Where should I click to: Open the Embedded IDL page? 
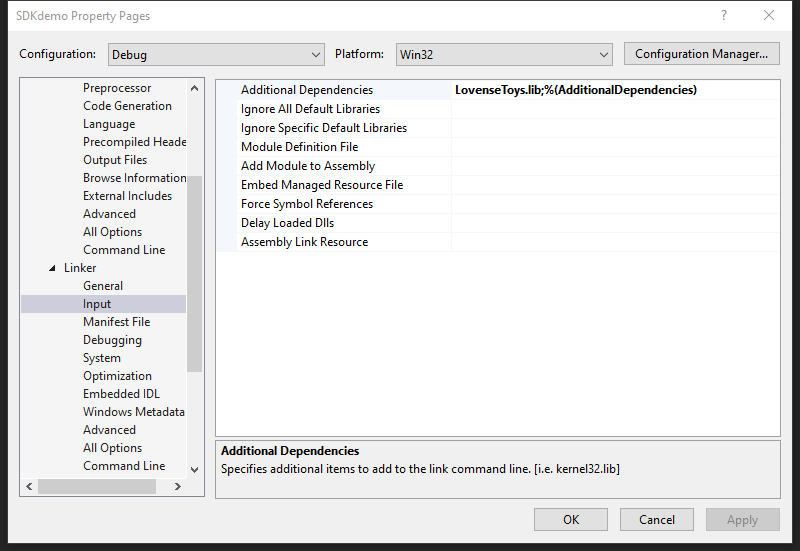[121, 394]
